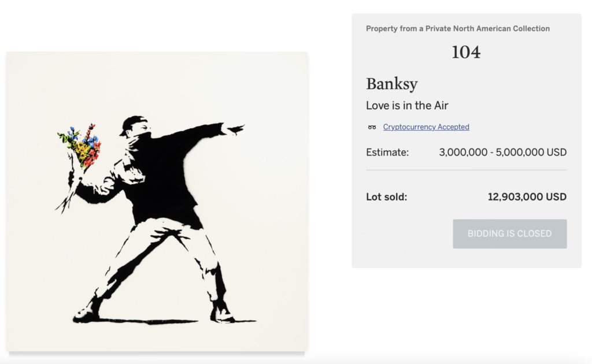
Task: Click the figure's front shoe in the painting
Action: point(223,315)
